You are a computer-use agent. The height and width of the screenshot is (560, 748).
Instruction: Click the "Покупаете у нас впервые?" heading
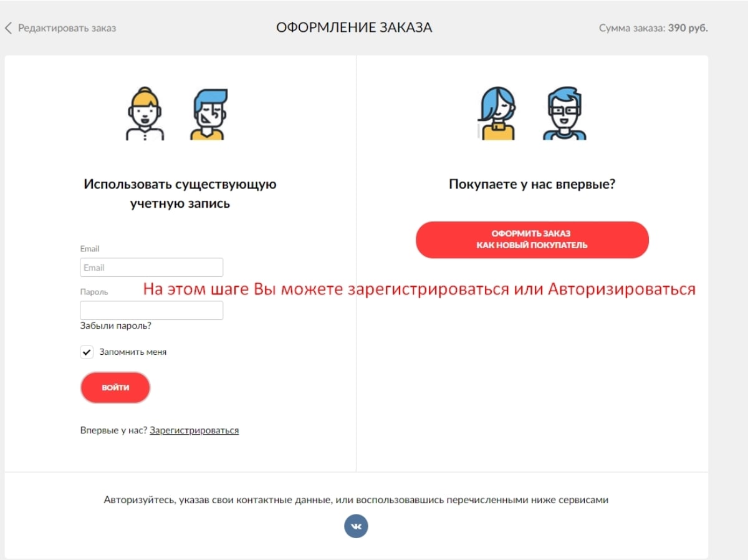coord(532,185)
